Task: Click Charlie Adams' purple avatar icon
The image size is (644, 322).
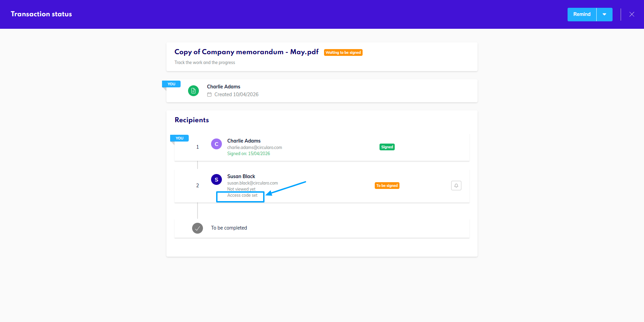Action: (x=216, y=144)
